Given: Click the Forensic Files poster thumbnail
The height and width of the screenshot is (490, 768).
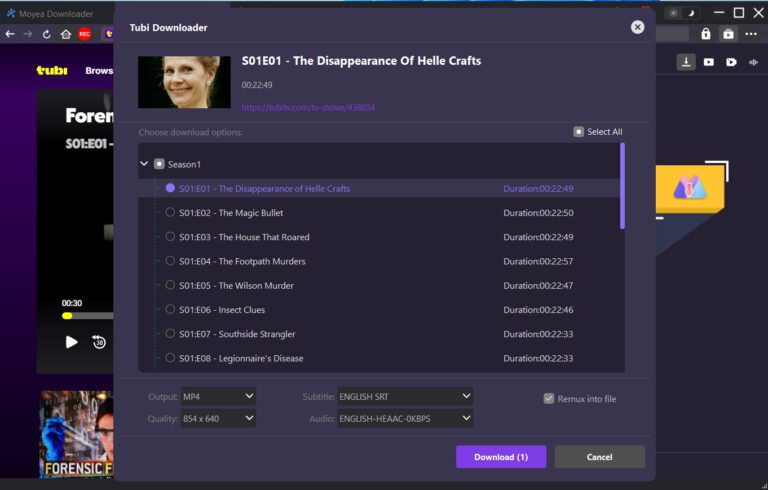Looking at the screenshot, I should pyautogui.click(x=76, y=434).
